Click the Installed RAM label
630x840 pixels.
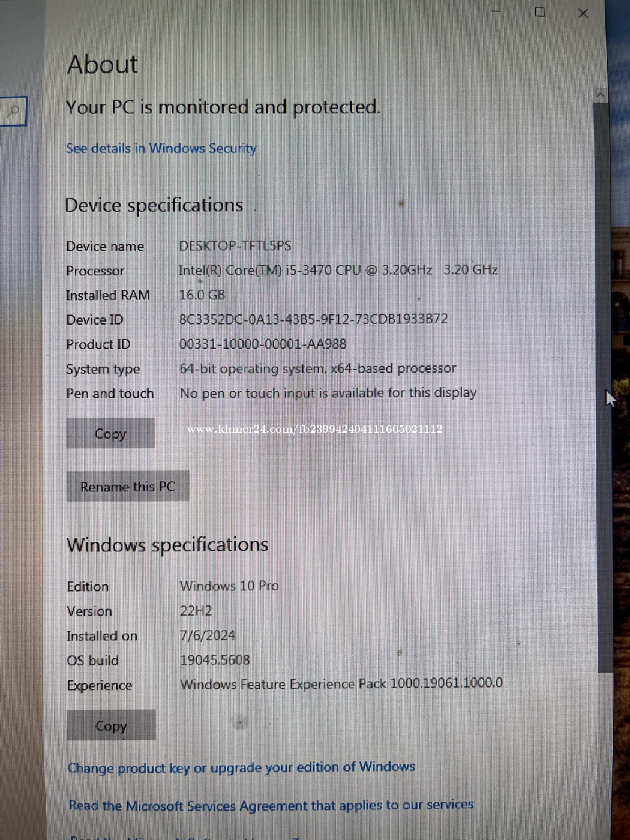click(x=108, y=295)
